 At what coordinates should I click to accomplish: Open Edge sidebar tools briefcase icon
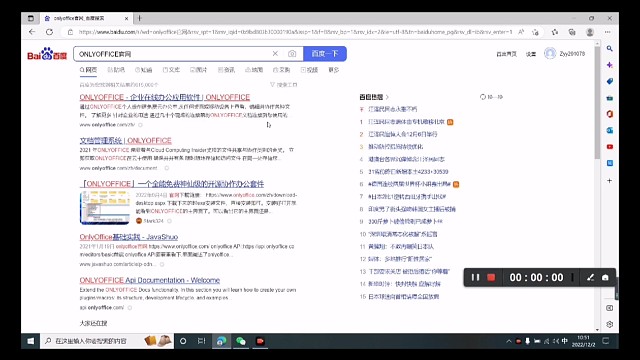pos(609,98)
